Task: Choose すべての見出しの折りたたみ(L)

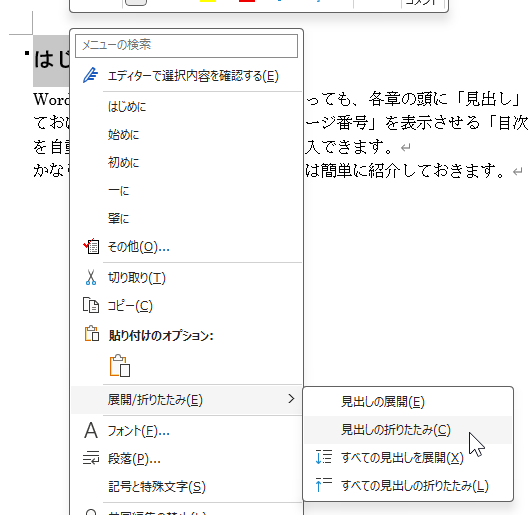Action: click(x=408, y=486)
